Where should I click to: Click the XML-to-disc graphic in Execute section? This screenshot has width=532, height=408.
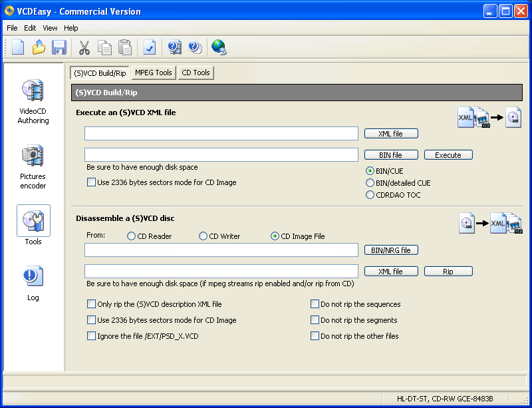489,117
